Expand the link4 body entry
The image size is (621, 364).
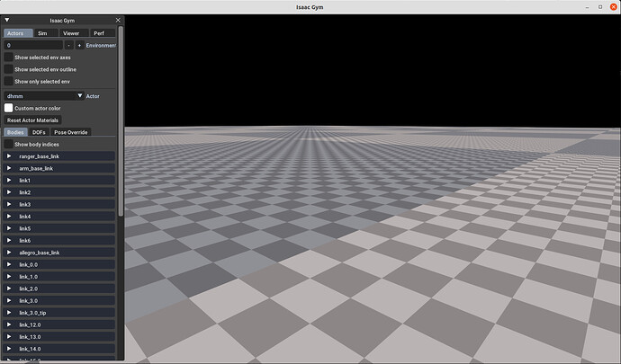[59, 217]
